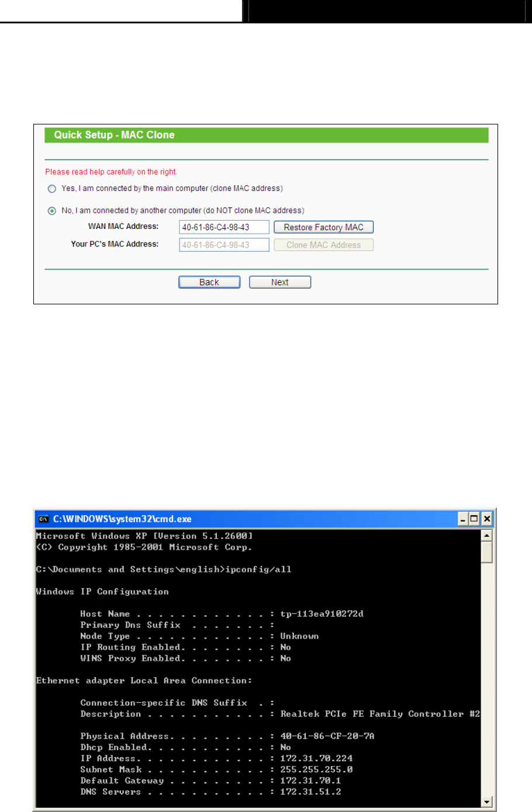Viewport: 532px width, 812px height.
Task: Click the cmd vertical scrollbar thumb
Action: point(486,552)
